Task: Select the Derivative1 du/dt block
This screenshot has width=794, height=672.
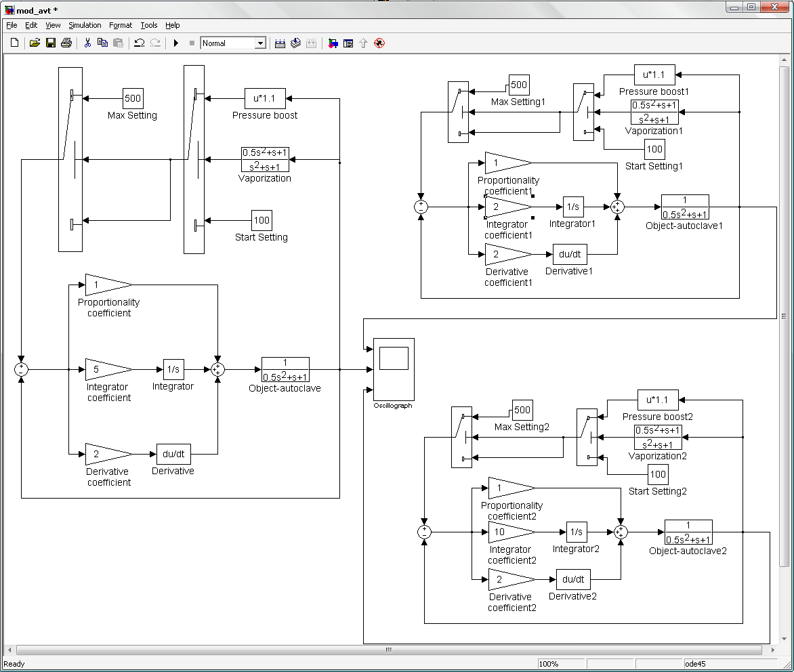Action: click(570, 254)
